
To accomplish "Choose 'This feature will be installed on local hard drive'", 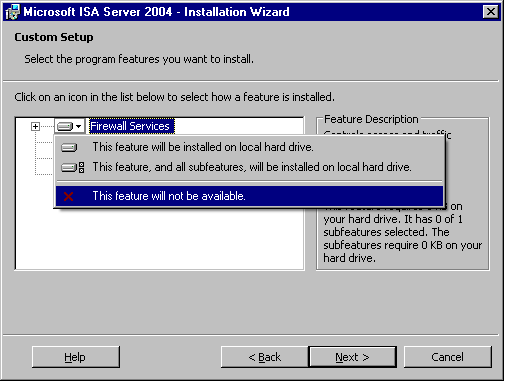I will [249, 147].
